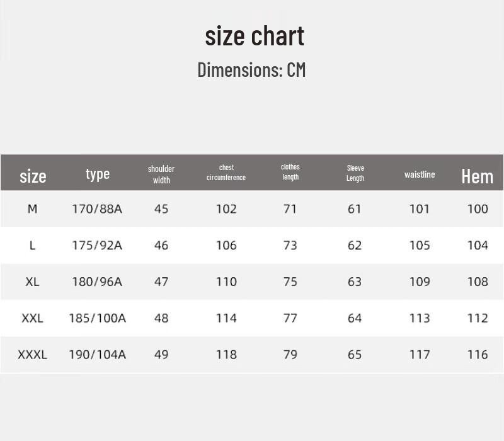Screen dimensions: 504x441
Task: Select the 'clothes length' header
Action: tap(290, 172)
